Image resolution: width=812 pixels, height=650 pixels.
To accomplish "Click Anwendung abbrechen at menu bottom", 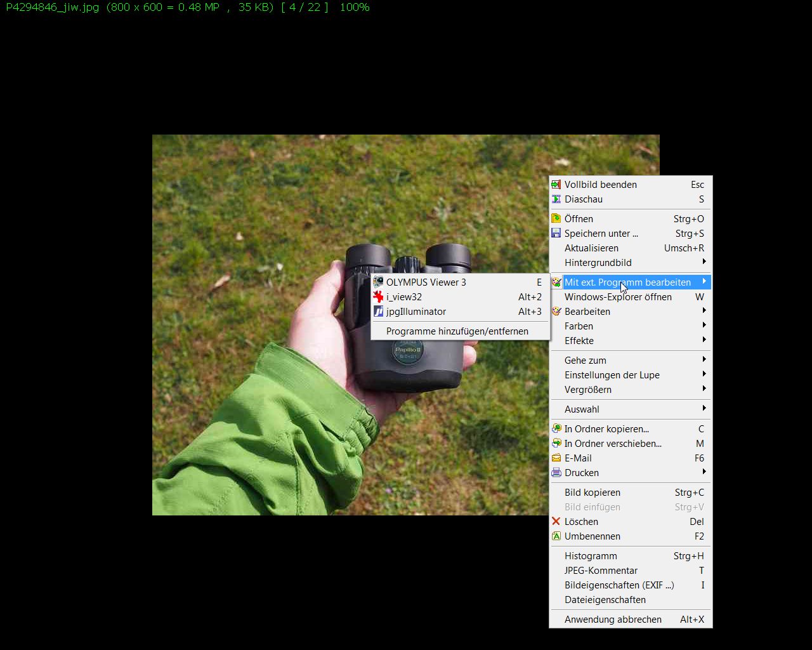I will tap(613, 620).
